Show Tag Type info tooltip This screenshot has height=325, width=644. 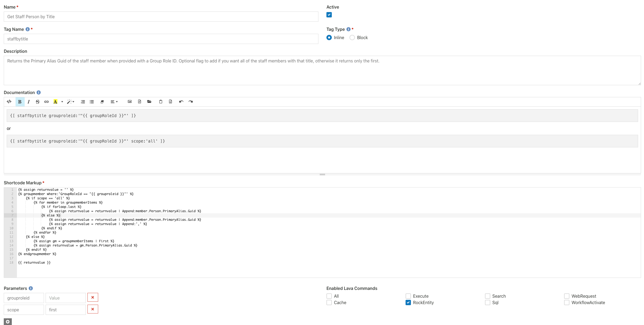[348, 29]
